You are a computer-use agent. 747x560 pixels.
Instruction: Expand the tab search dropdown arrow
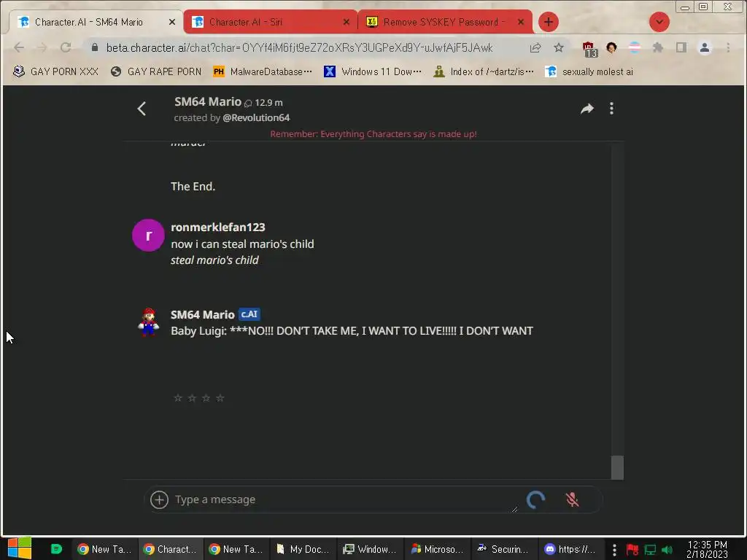click(659, 22)
